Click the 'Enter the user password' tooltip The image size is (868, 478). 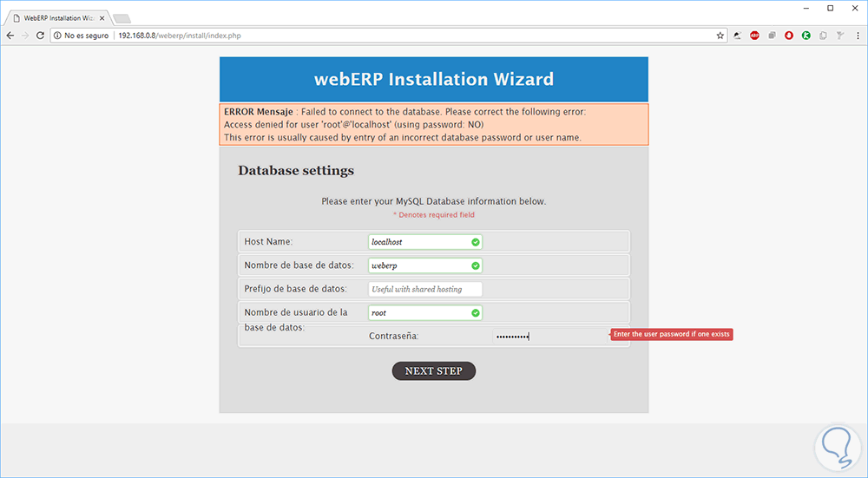(672, 334)
